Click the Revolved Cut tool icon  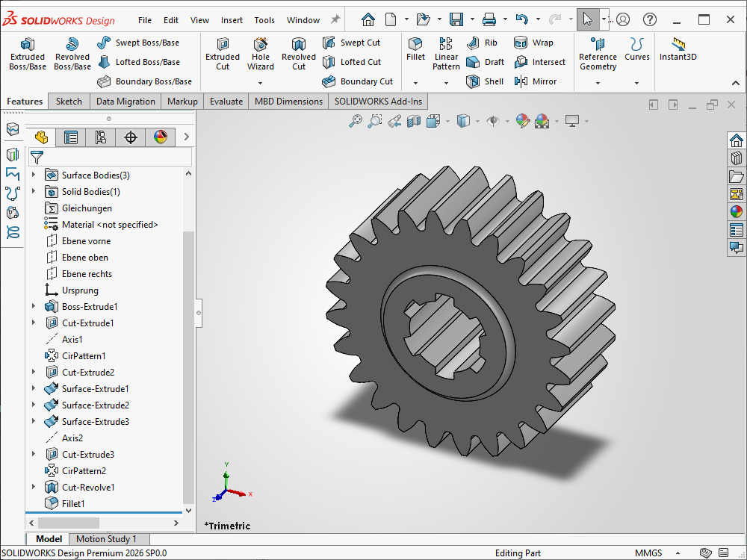[x=299, y=45]
